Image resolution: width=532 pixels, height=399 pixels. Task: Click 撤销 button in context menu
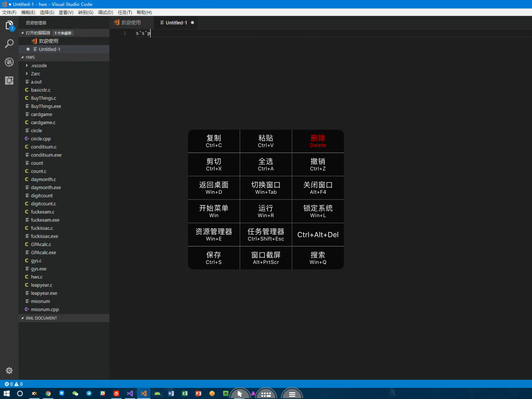318,164
